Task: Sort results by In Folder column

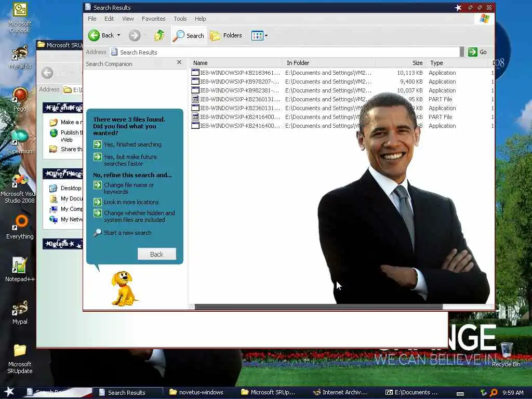Action: pyautogui.click(x=328, y=63)
